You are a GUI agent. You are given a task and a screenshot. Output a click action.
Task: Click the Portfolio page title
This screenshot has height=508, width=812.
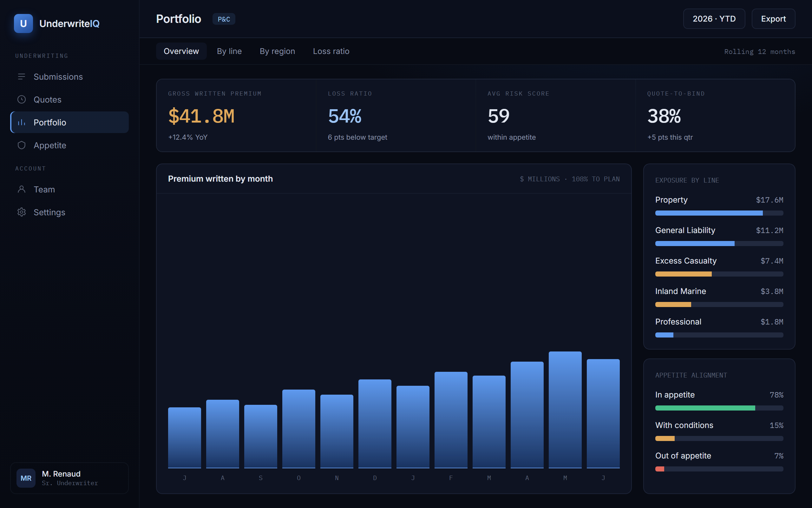point(179,19)
